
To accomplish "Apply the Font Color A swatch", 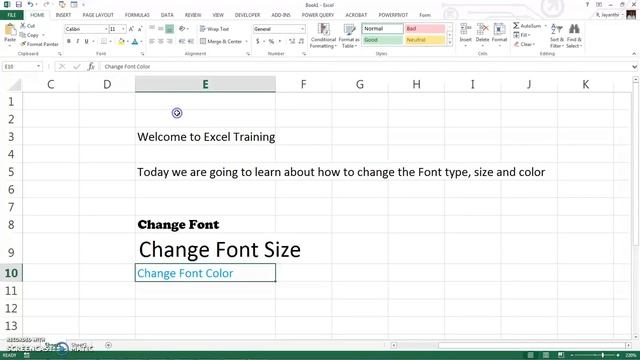I will pyautogui.click(x=135, y=41).
